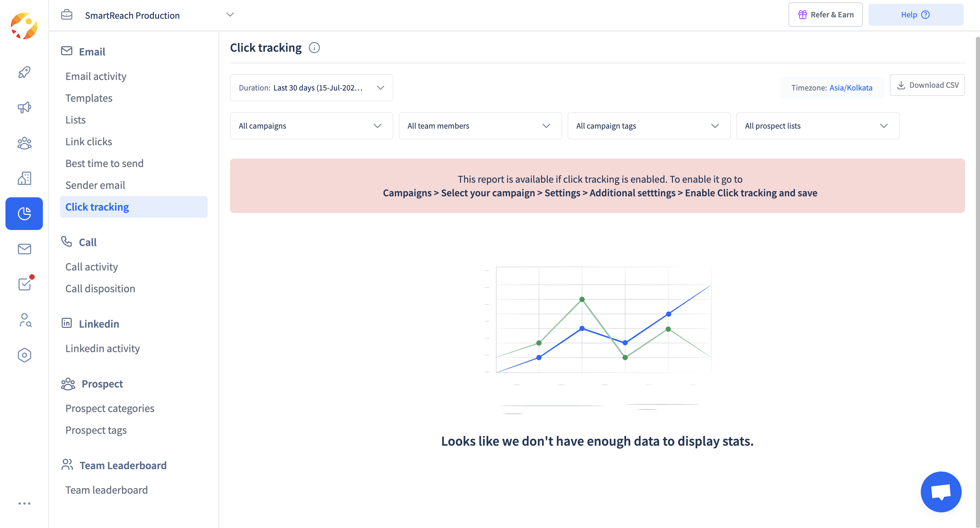The height and width of the screenshot is (528, 980).
Task: Open the hexagon settings icon
Action: [x=24, y=355]
